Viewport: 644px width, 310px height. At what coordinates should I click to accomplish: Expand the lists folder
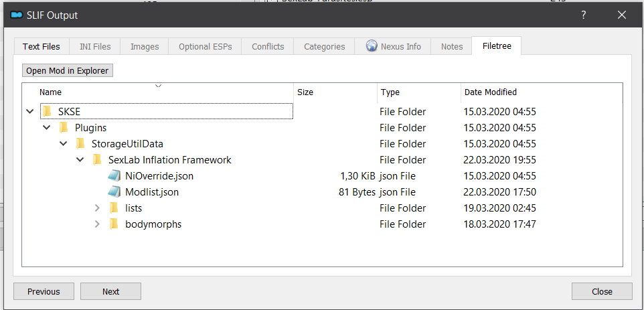[x=97, y=208]
